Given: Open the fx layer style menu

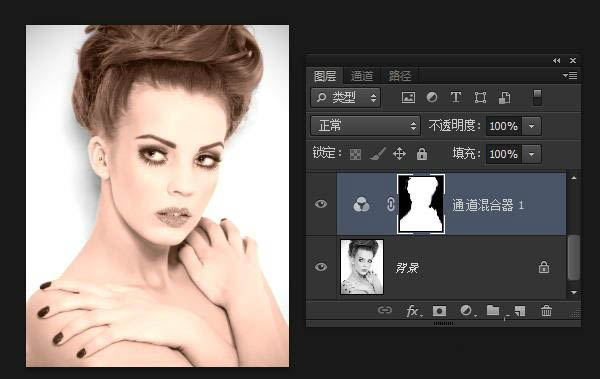Looking at the screenshot, I should click(413, 311).
